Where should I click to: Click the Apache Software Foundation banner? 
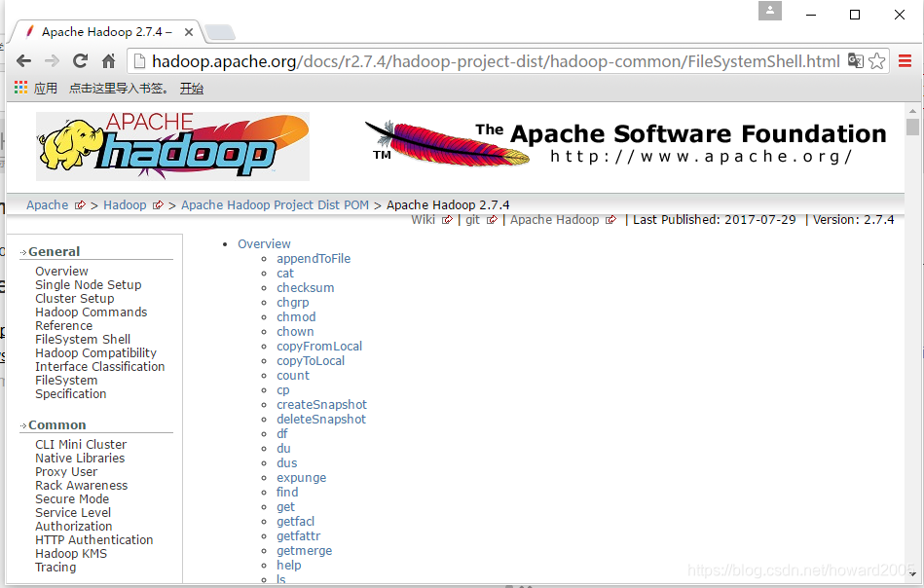tap(625, 144)
